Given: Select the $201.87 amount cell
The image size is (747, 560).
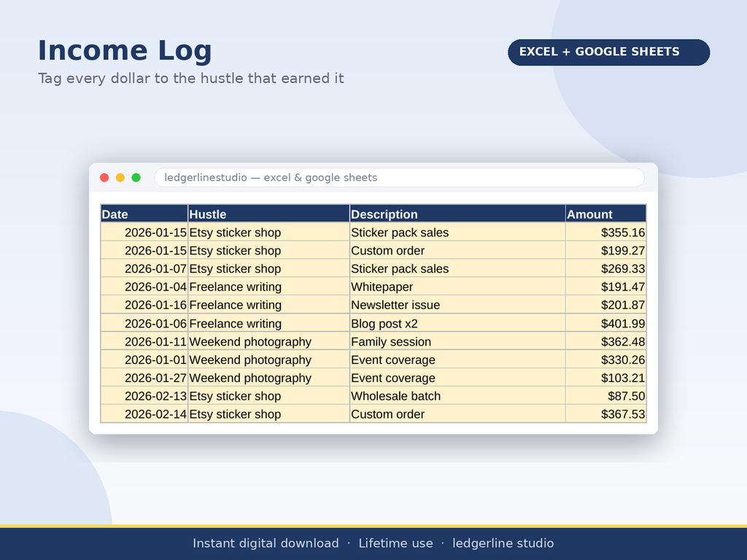Looking at the screenshot, I should point(606,305).
